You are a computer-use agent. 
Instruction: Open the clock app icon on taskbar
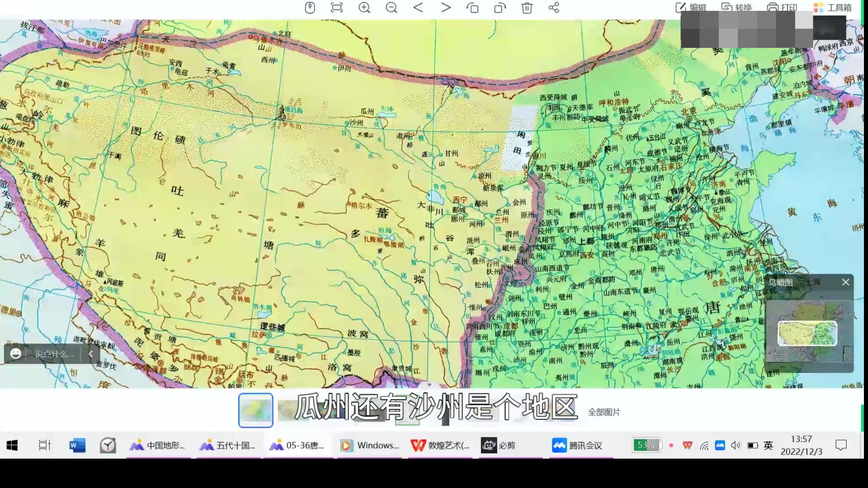coord(108,446)
